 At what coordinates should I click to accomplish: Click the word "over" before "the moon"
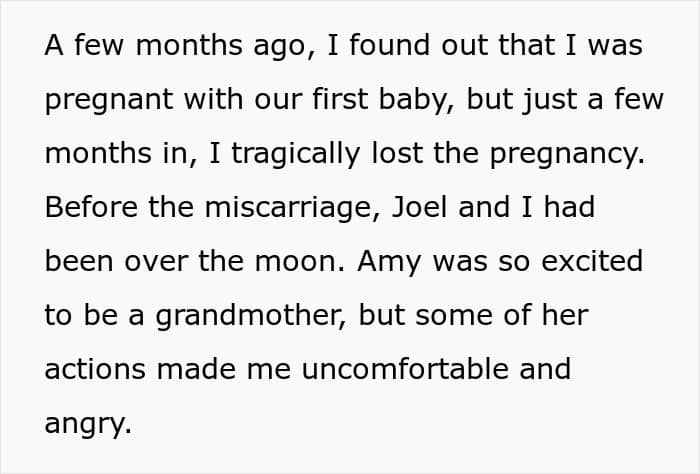click(x=156, y=262)
